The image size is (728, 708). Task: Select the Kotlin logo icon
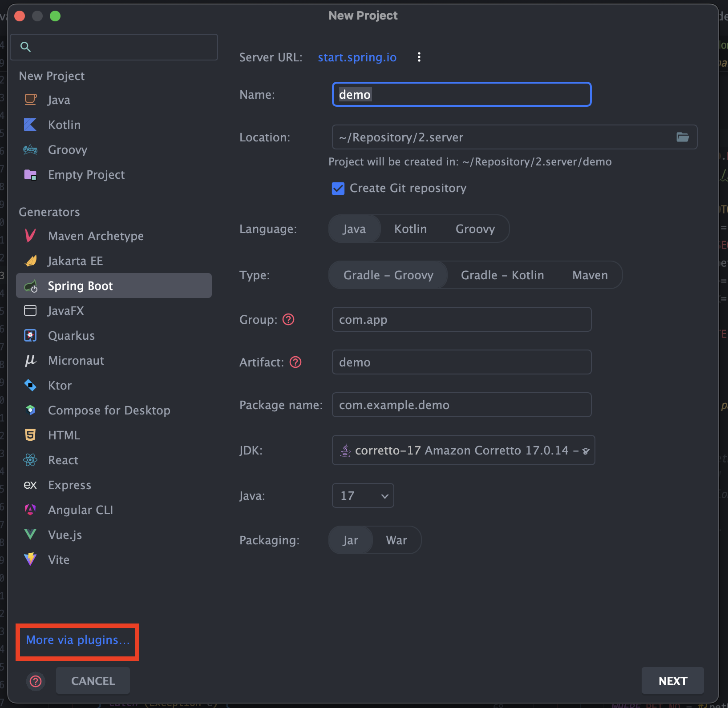[x=30, y=125]
